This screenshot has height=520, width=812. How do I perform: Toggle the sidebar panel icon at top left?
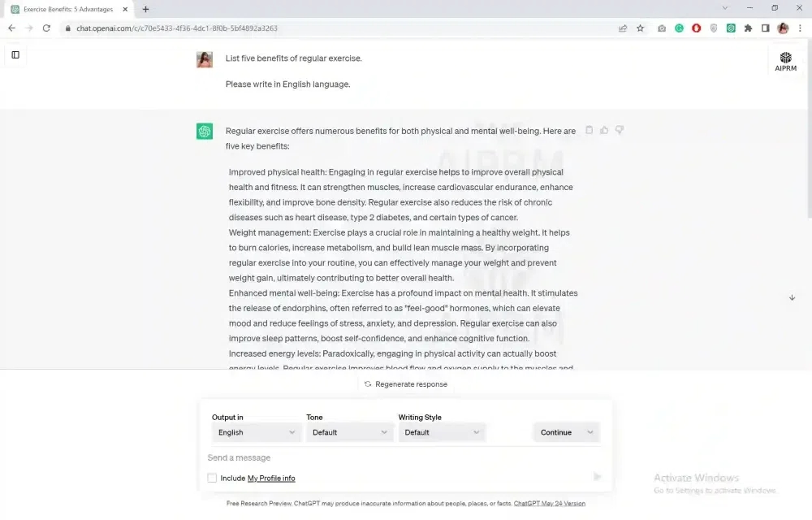[15, 54]
